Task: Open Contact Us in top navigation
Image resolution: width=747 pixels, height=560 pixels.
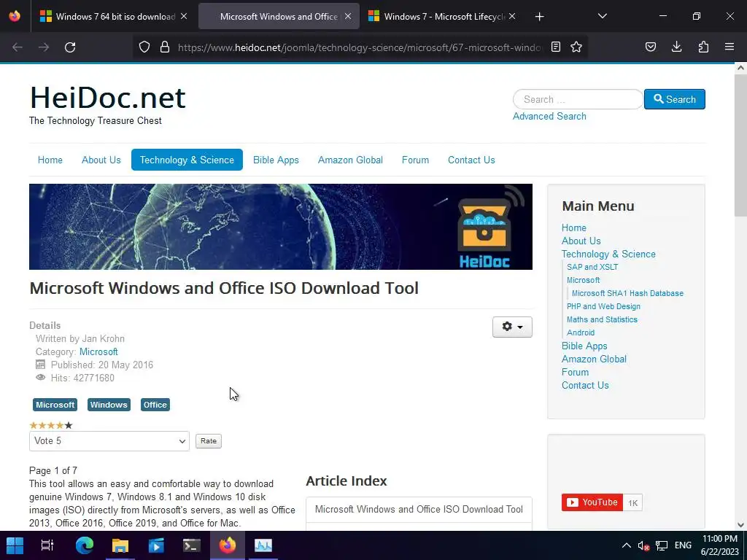Action: point(471,160)
